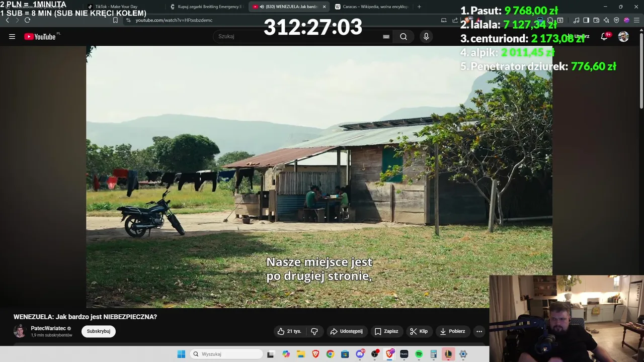Toggle the browser sidebar panel icon
This screenshot has width=644, height=362.
pyautogui.click(x=586, y=20)
